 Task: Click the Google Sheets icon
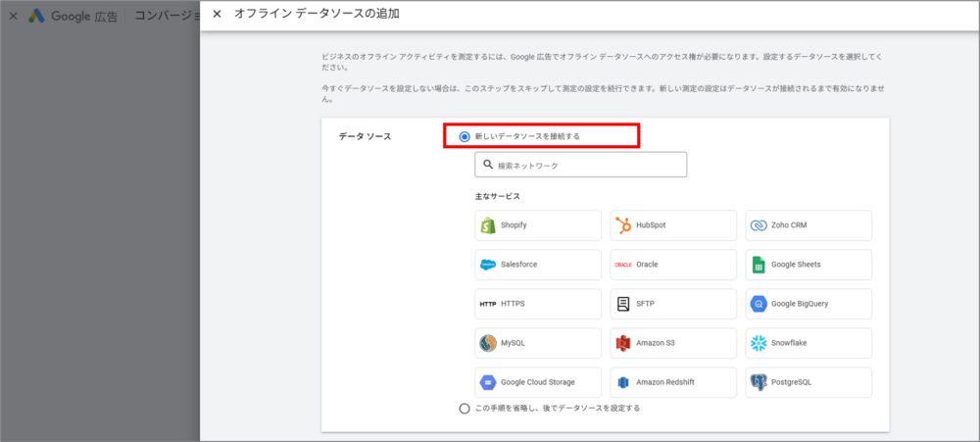(758, 265)
